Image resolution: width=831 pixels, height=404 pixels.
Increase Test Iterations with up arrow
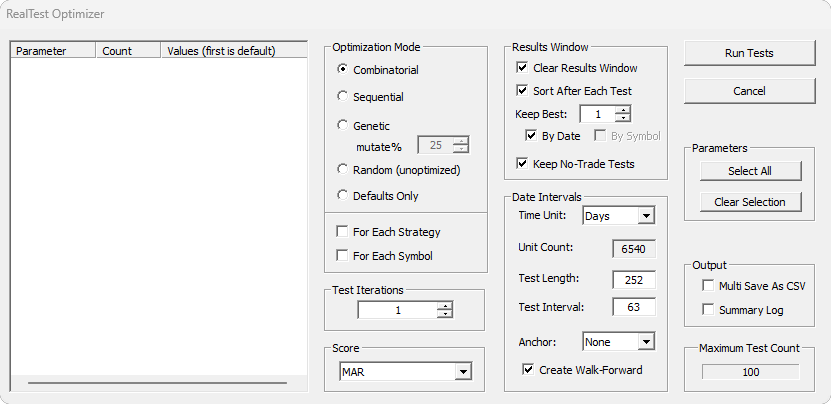pos(446,306)
